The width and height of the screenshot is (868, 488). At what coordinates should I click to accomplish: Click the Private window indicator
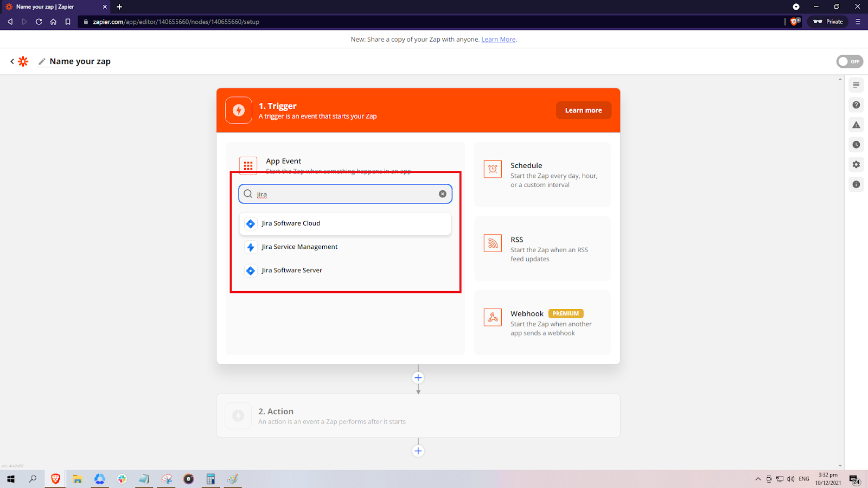click(828, 22)
